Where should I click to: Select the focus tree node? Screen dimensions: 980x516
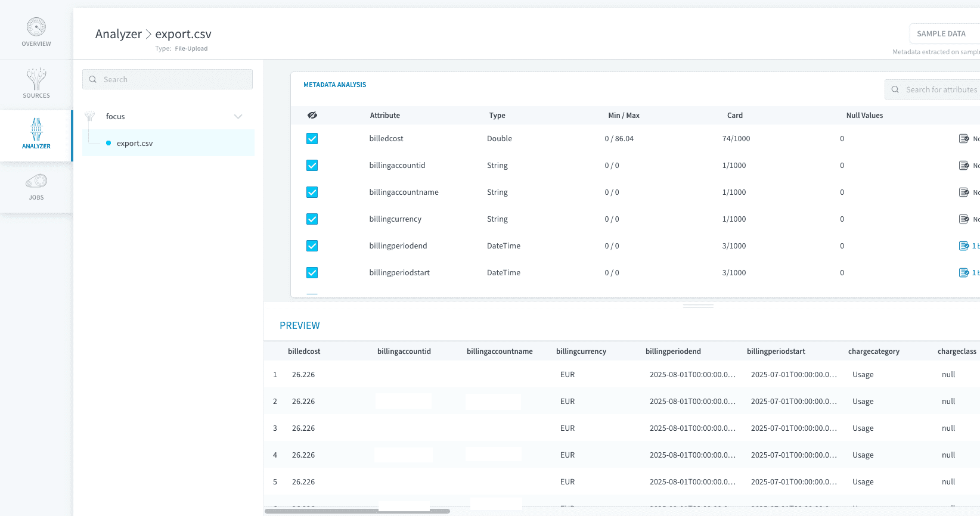115,116
